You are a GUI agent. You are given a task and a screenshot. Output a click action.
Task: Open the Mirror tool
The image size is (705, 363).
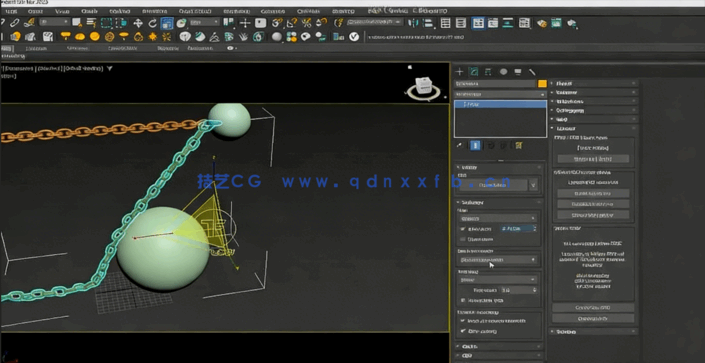pos(413,22)
